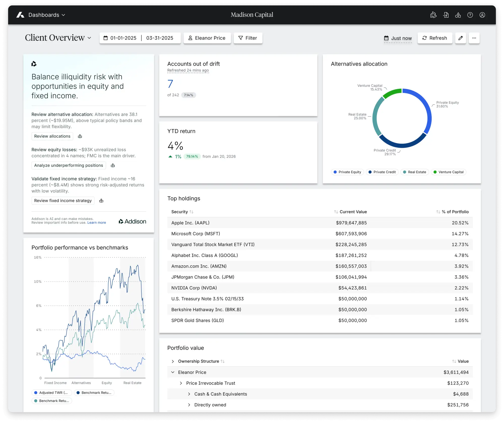
Task: Click the Addison insight icon atop the card
Action: pyautogui.click(x=34, y=64)
